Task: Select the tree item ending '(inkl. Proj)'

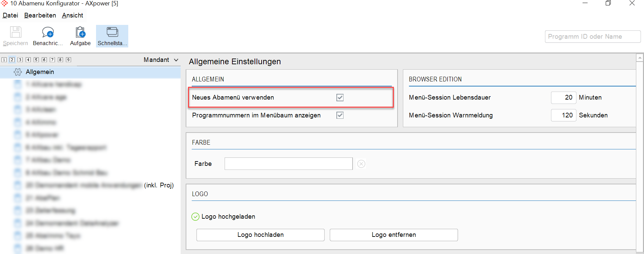Action: [x=90, y=185]
